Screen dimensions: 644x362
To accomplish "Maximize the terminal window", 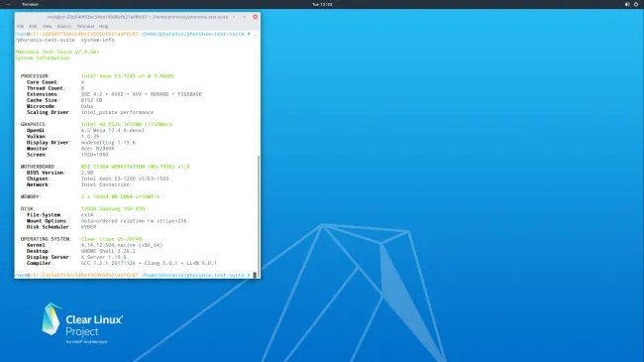I will point(245,17).
